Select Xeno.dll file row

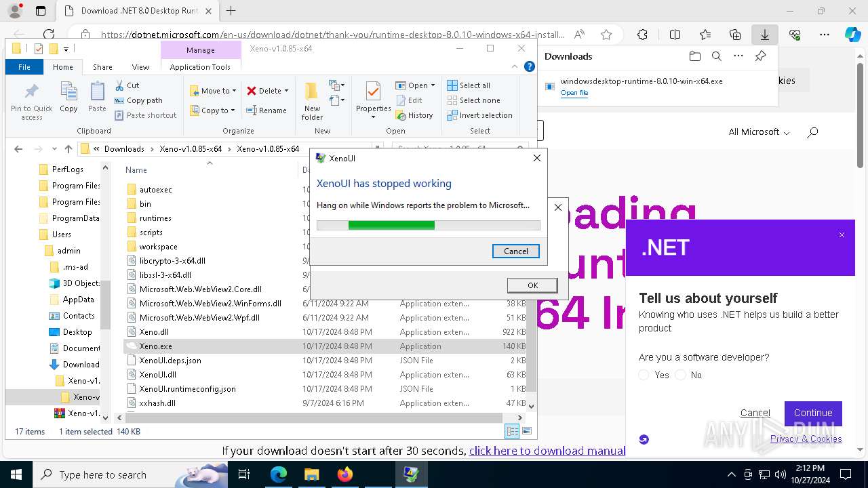coord(325,332)
